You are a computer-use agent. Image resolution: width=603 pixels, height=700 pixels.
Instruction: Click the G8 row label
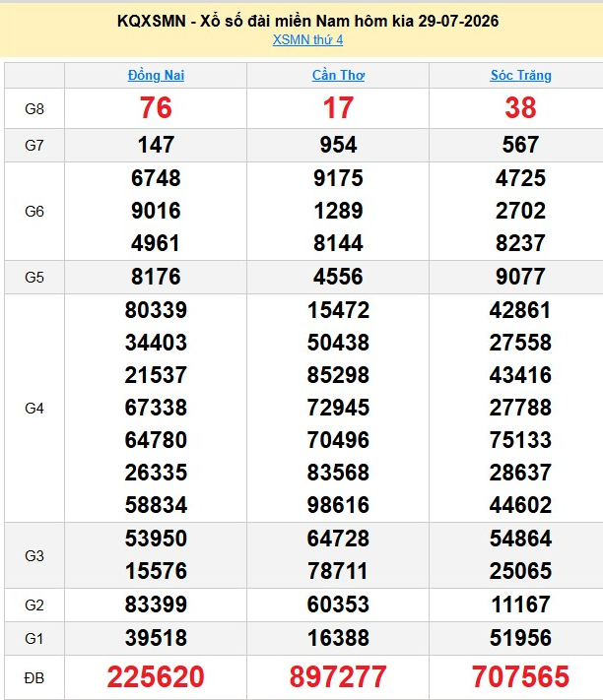click(34, 108)
